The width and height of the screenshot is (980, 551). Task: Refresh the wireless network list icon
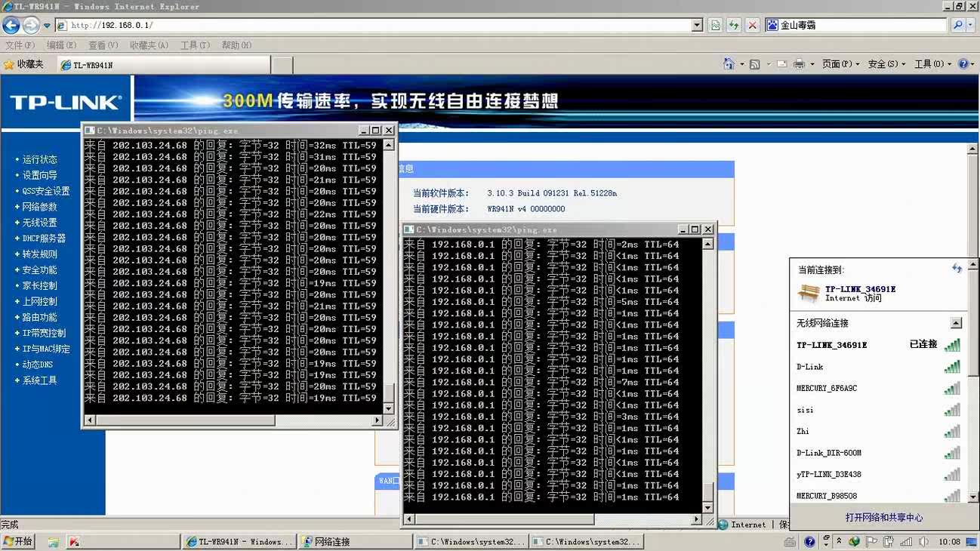pyautogui.click(x=957, y=269)
